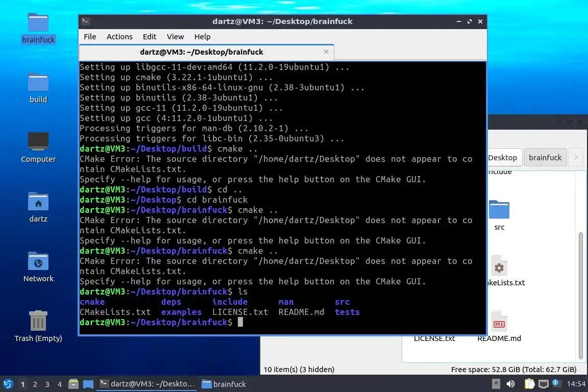Image resolution: width=588 pixels, height=392 pixels.
Task: Open the dartz home folder icon
Action: (38, 207)
